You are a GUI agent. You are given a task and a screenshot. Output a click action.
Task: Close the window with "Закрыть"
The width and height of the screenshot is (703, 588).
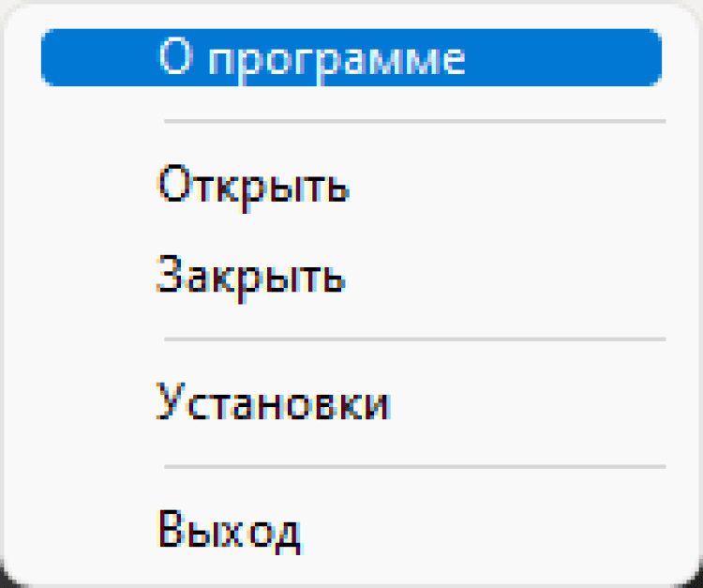coord(251,277)
